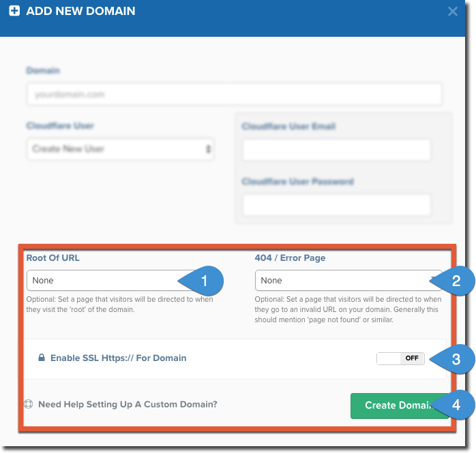Close the Add New Domain dialog
This screenshot has height=453, width=476.
tap(452, 12)
